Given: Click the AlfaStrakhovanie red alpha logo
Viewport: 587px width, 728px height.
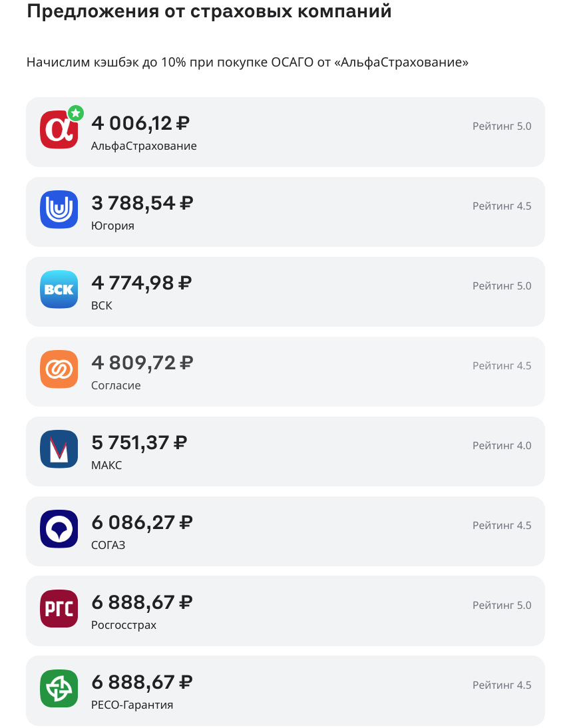Looking at the screenshot, I should pyautogui.click(x=59, y=130).
